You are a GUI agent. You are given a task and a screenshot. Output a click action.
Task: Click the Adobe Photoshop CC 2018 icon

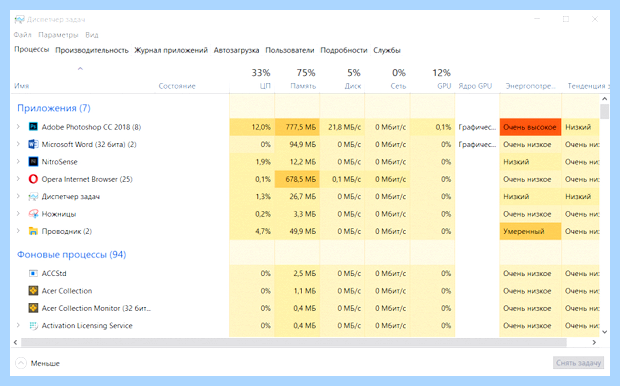pos(33,127)
